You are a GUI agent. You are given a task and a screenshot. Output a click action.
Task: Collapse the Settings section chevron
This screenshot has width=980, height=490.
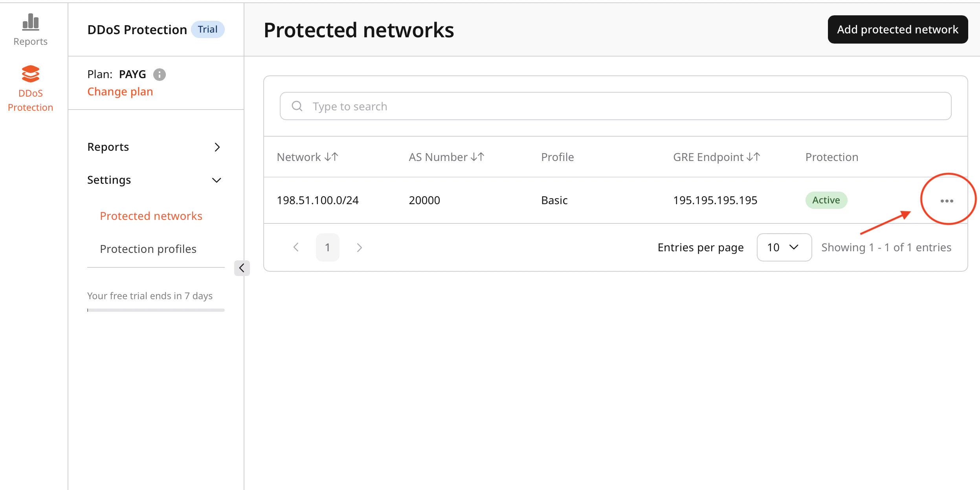coord(217,180)
